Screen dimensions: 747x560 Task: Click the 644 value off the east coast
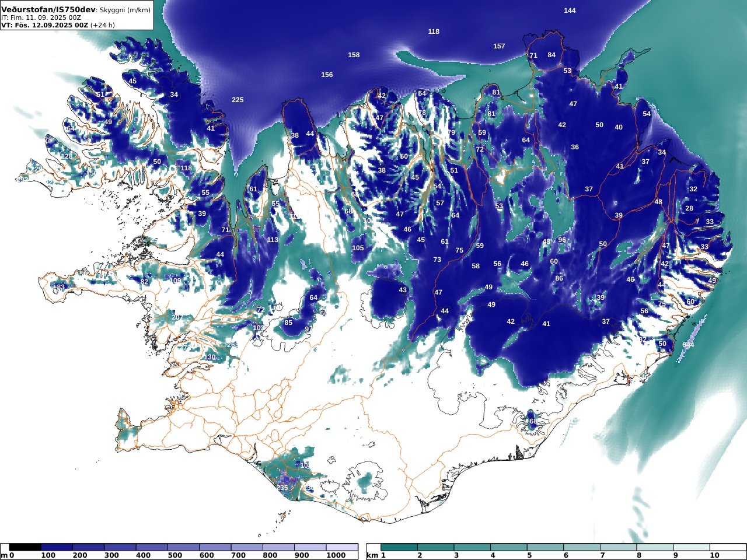[x=688, y=345]
